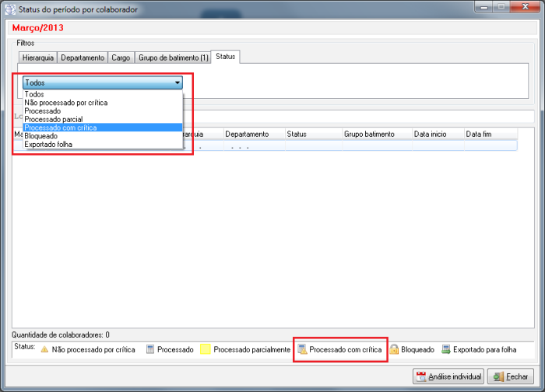Click the Não processado por crítica warning icon
The height and width of the screenshot is (392, 545).
pos(44,350)
